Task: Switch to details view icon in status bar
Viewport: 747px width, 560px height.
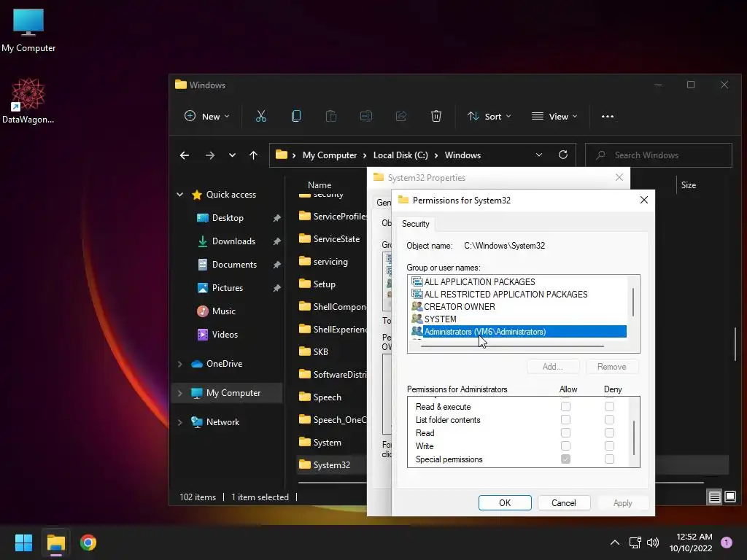Action: (x=715, y=497)
